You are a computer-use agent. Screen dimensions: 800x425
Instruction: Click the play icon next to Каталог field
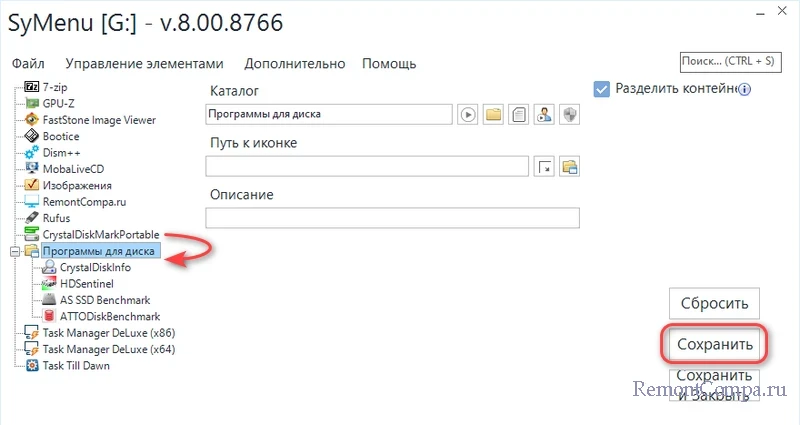tap(467, 115)
